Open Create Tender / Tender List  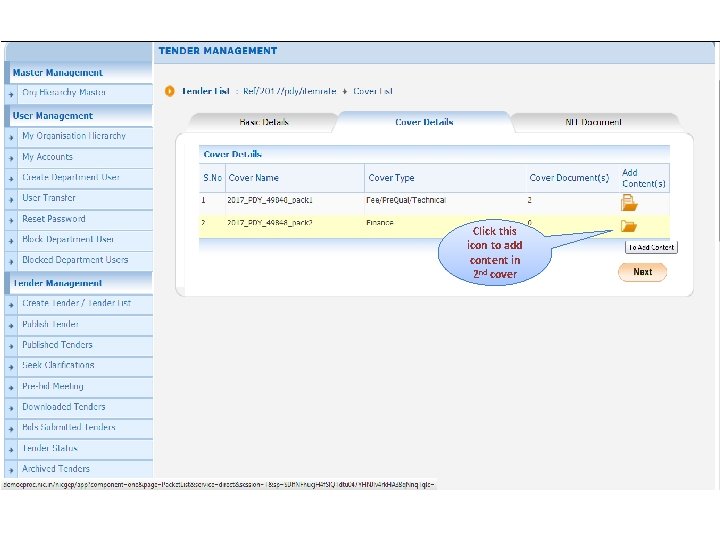click(77, 303)
